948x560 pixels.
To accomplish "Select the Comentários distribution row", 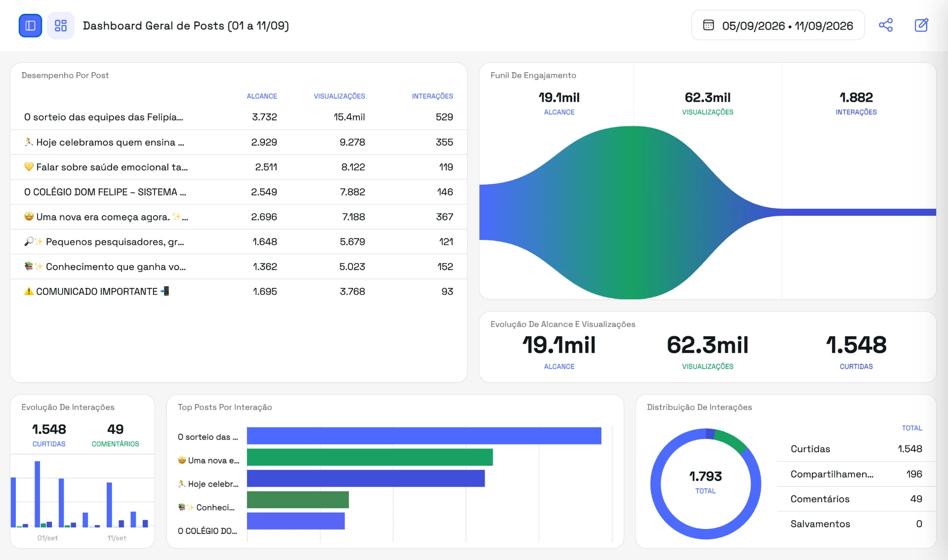I will click(856, 499).
